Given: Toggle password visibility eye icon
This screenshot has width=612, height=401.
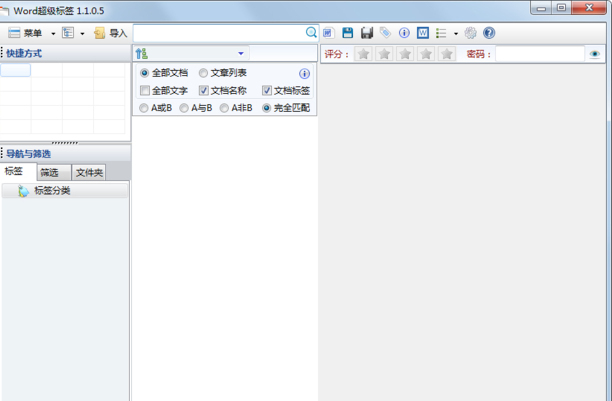Looking at the screenshot, I should [594, 54].
